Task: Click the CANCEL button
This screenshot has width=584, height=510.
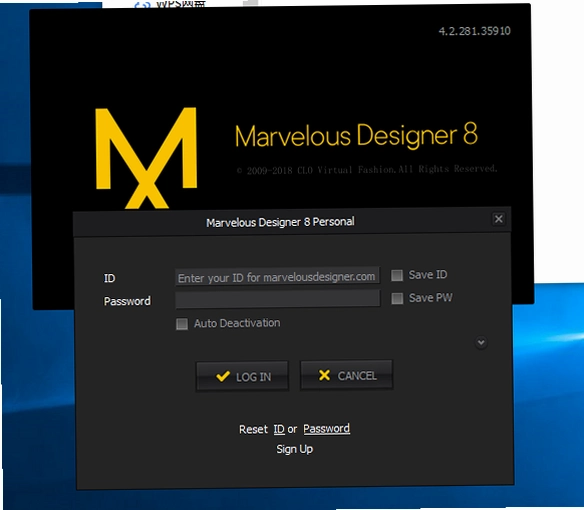Action: tap(346, 375)
